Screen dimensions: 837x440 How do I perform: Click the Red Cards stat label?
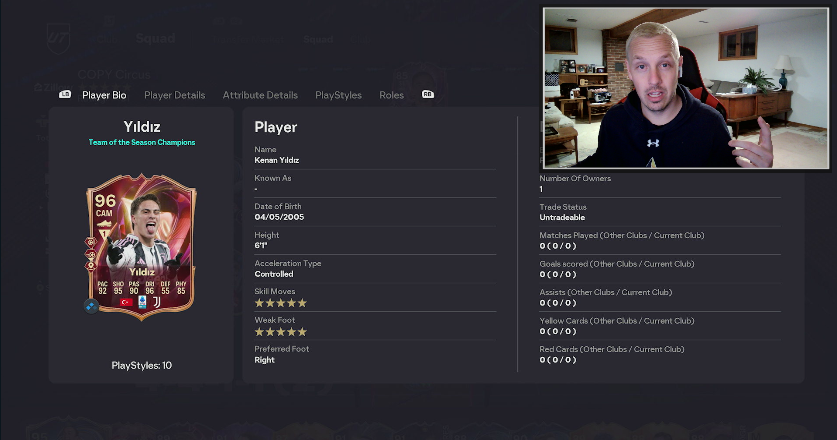pos(612,349)
